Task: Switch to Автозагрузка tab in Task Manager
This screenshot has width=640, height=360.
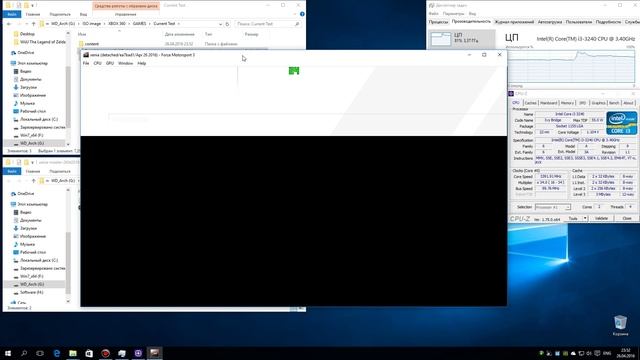Action: click(549, 22)
